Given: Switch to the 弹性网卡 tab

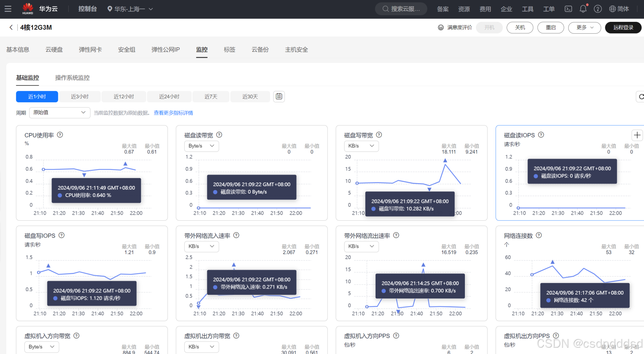Looking at the screenshot, I should 90,50.
